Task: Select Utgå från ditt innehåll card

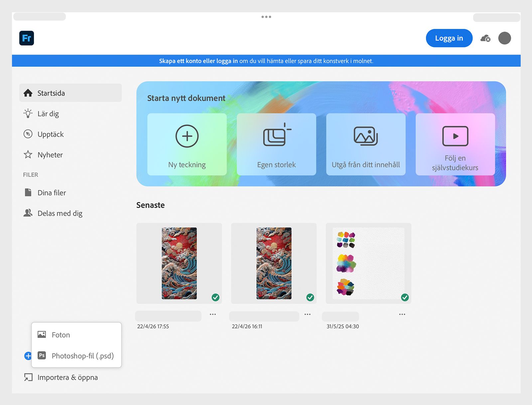Action: pyautogui.click(x=366, y=144)
